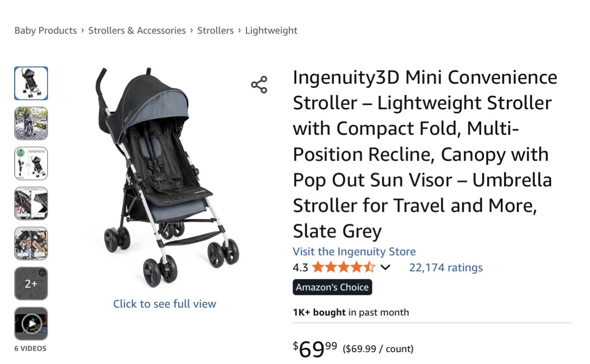Select the outdoor stroller scene thumbnail
This screenshot has width=590, height=364.
[x=31, y=123]
